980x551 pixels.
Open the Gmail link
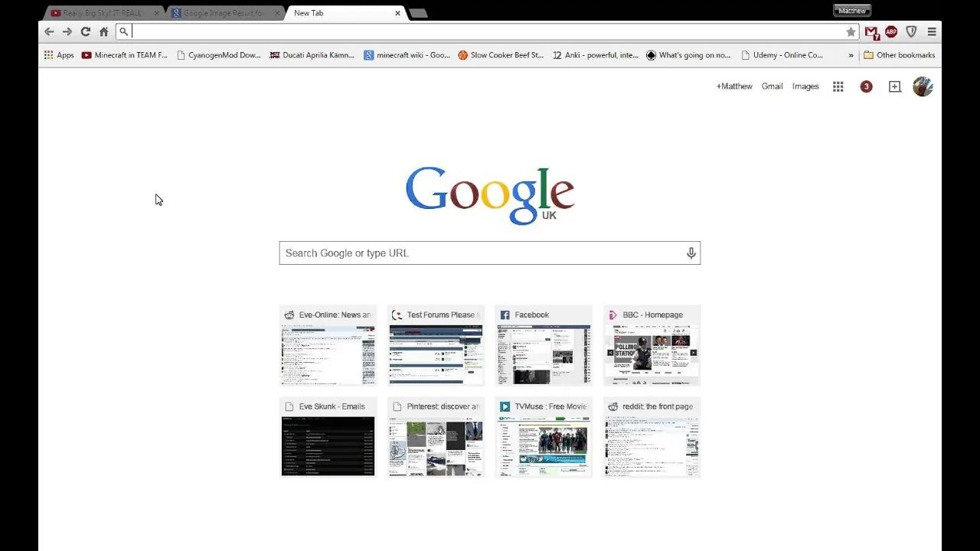(772, 86)
